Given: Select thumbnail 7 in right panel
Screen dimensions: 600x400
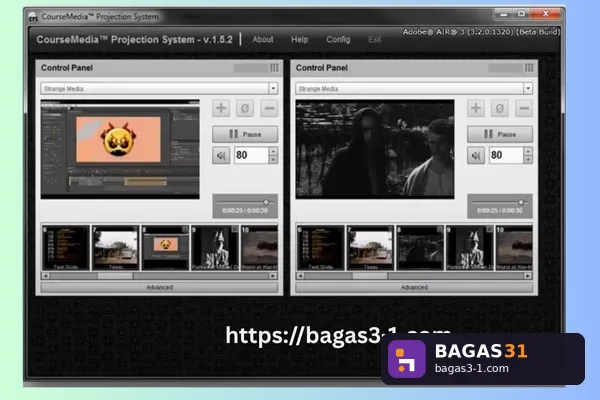Looking at the screenshot, I should click(x=370, y=248).
